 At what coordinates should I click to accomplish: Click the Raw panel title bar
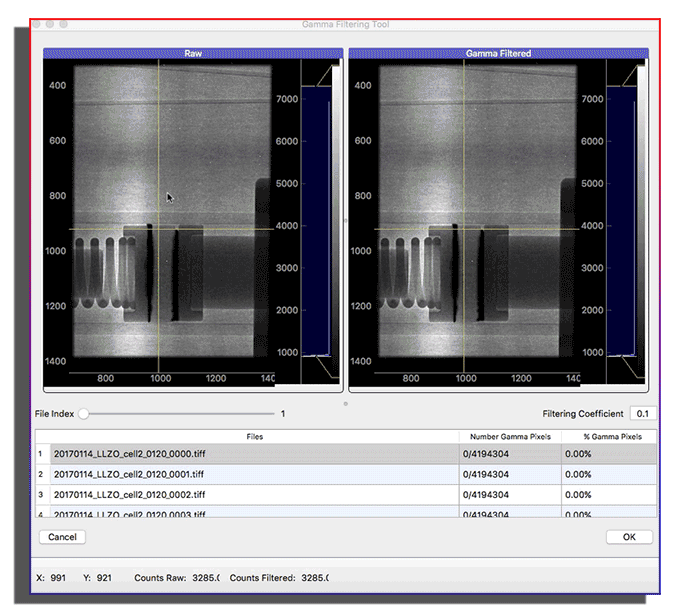[193, 53]
